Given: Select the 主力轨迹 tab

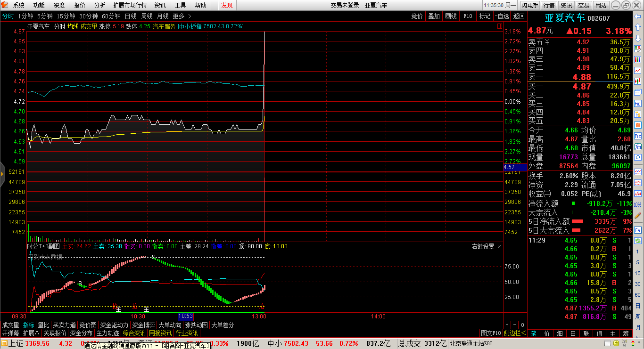Looking at the screenshot, I should tap(108, 333).
